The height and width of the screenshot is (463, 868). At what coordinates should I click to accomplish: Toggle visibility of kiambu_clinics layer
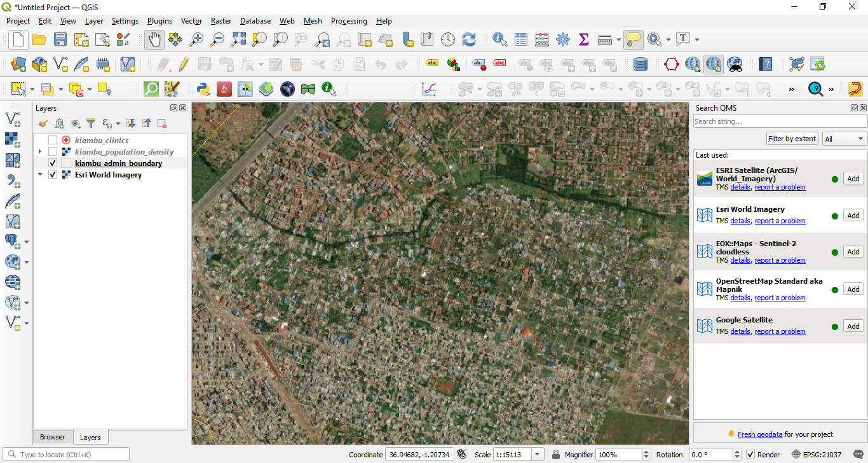click(x=53, y=140)
